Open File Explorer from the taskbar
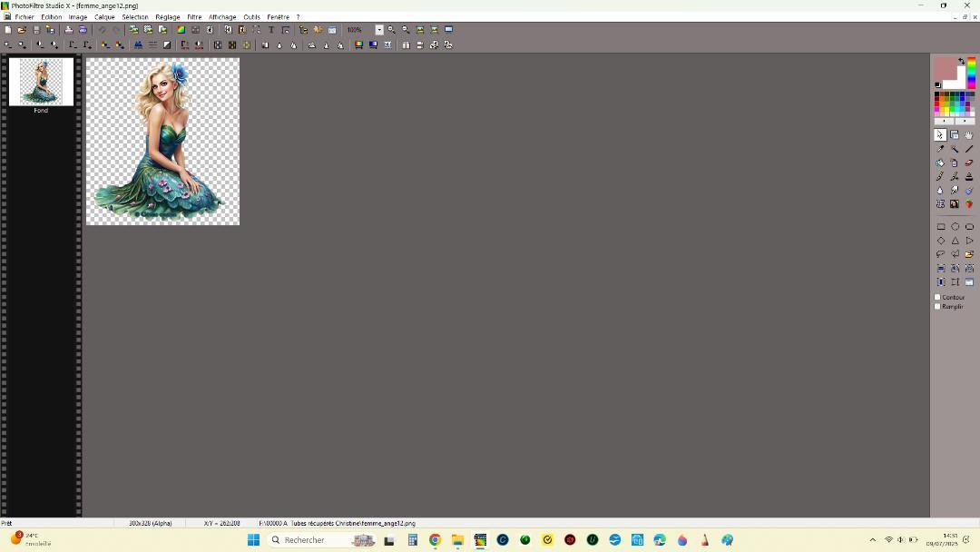980x552 pixels. (x=457, y=540)
